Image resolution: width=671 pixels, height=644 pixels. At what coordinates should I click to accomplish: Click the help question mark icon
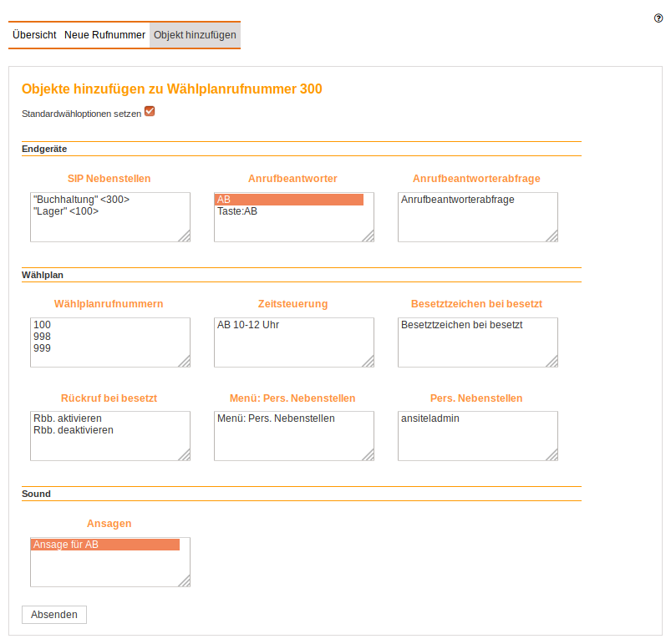point(658,18)
